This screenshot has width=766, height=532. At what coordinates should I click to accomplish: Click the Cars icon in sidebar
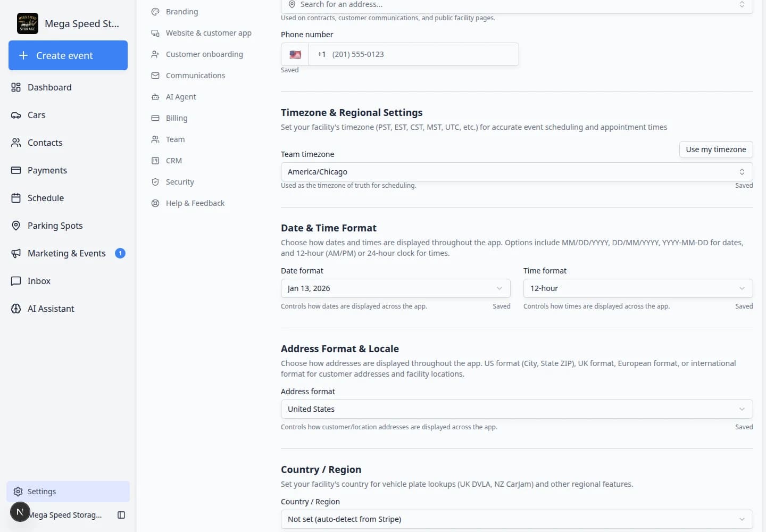tap(16, 115)
